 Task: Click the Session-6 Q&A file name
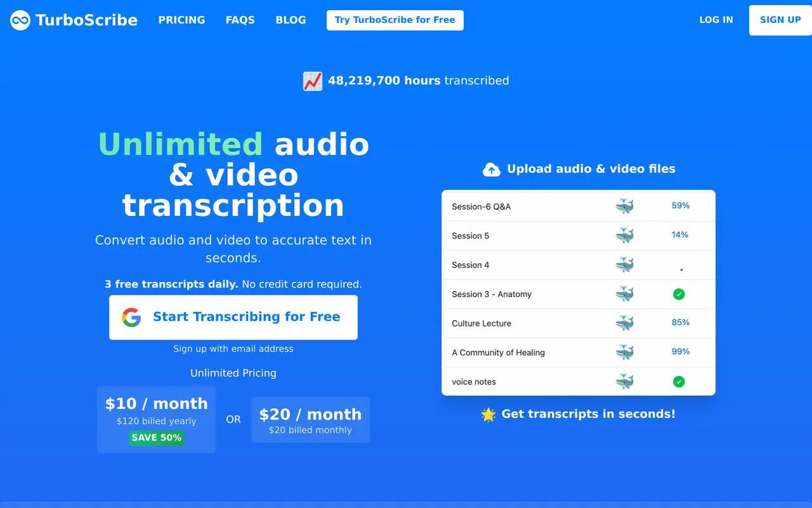[x=481, y=206]
